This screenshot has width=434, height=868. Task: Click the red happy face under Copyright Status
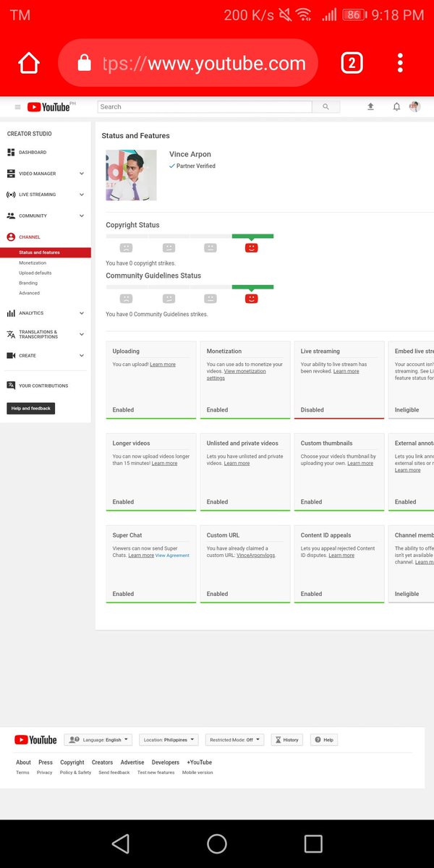click(x=251, y=247)
